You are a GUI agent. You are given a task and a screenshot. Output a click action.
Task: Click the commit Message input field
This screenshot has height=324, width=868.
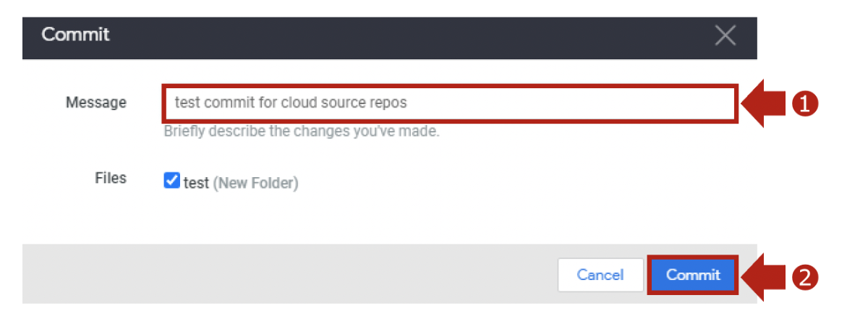click(x=448, y=103)
